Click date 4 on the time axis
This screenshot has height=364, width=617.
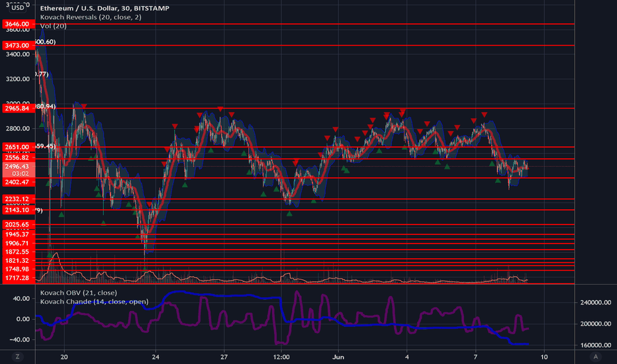point(407,357)
